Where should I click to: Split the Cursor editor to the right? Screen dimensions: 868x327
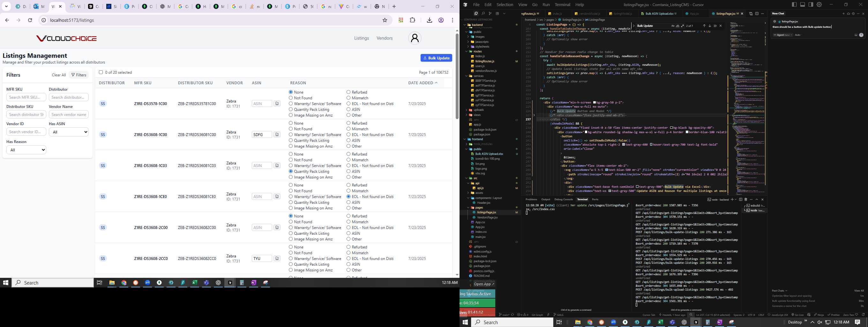click(757, 13)
